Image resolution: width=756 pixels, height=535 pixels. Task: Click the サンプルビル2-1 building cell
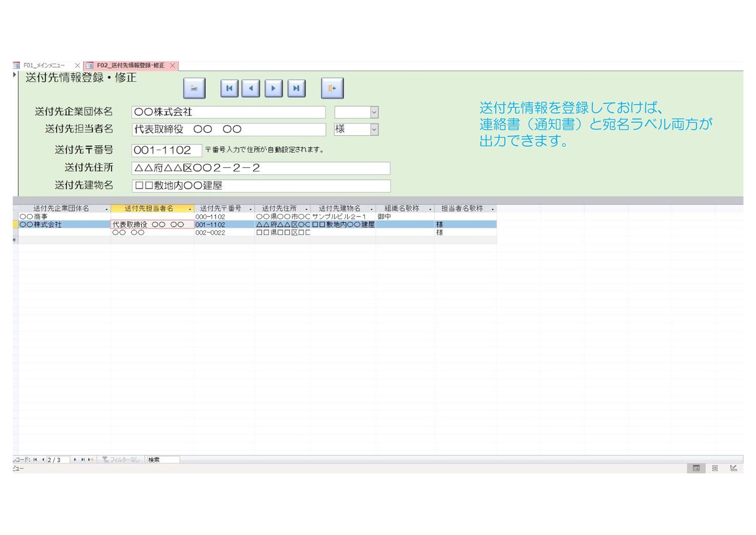click(343, 216)
